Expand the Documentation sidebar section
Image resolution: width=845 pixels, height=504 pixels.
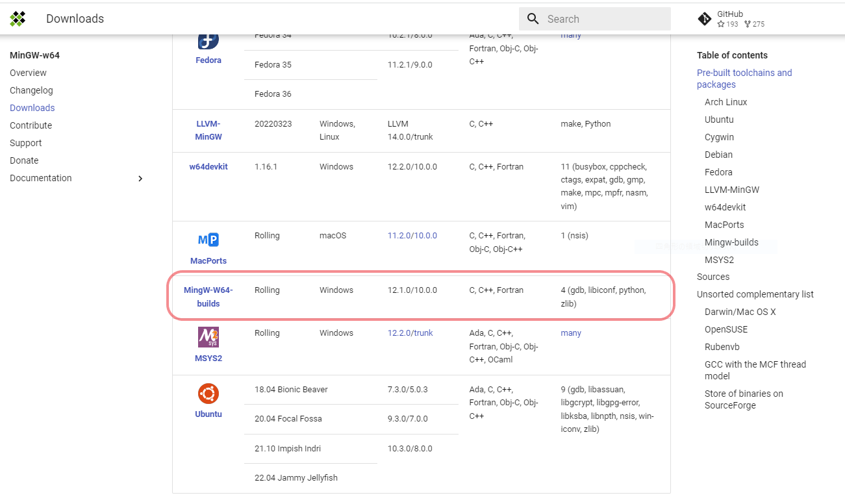click(140, 178)
